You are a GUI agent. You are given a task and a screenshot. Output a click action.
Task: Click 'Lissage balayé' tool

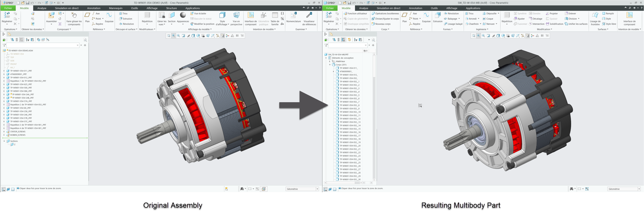(x=453, y=24)
